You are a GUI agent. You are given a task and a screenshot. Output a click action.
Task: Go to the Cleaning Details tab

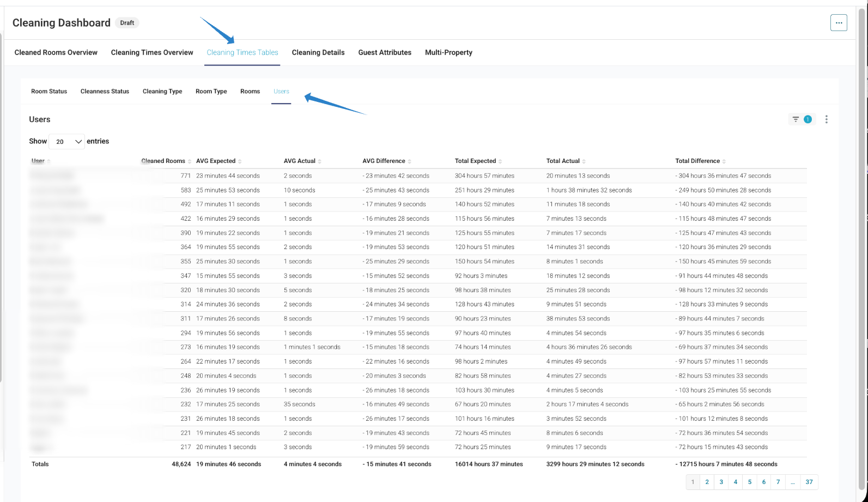[x=318, y=52]
